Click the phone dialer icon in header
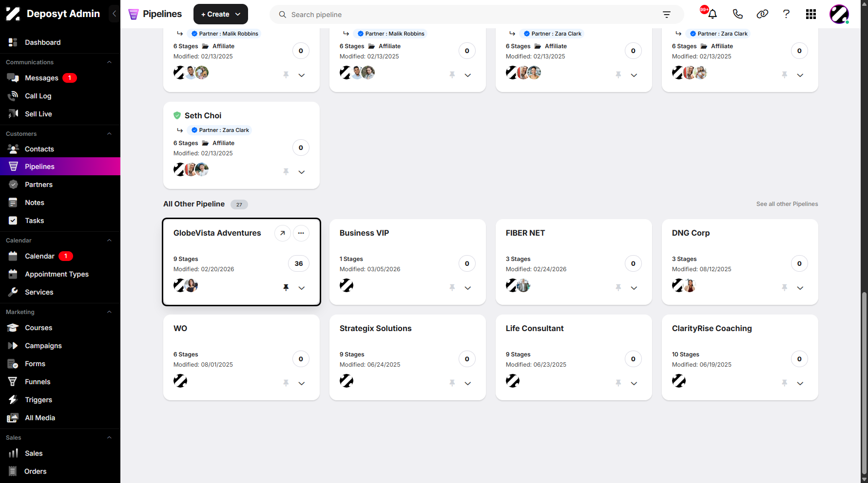This screenshot has height=483, width=868. 737,14
